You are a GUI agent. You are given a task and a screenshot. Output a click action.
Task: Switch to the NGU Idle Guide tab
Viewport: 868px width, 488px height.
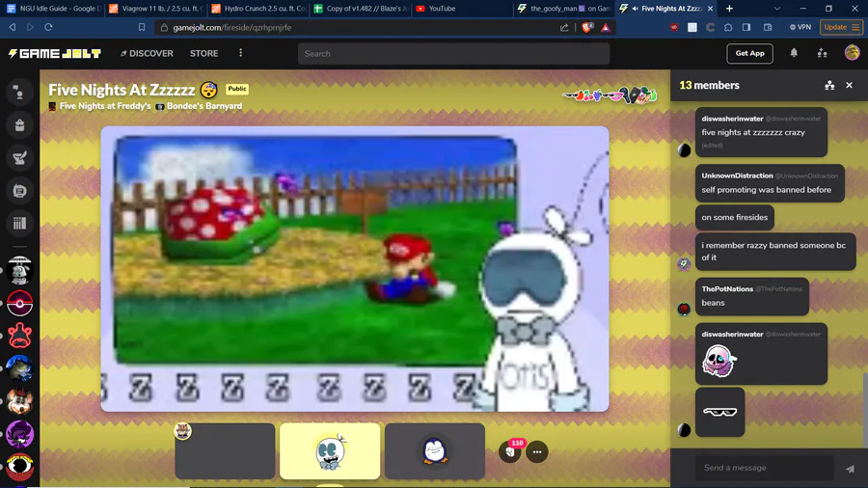[x=53, y=9]
